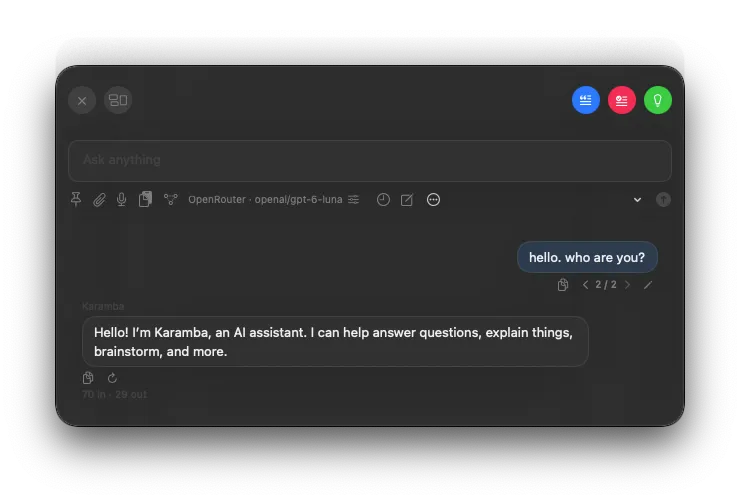Go to previous message version

click(585, 285)
